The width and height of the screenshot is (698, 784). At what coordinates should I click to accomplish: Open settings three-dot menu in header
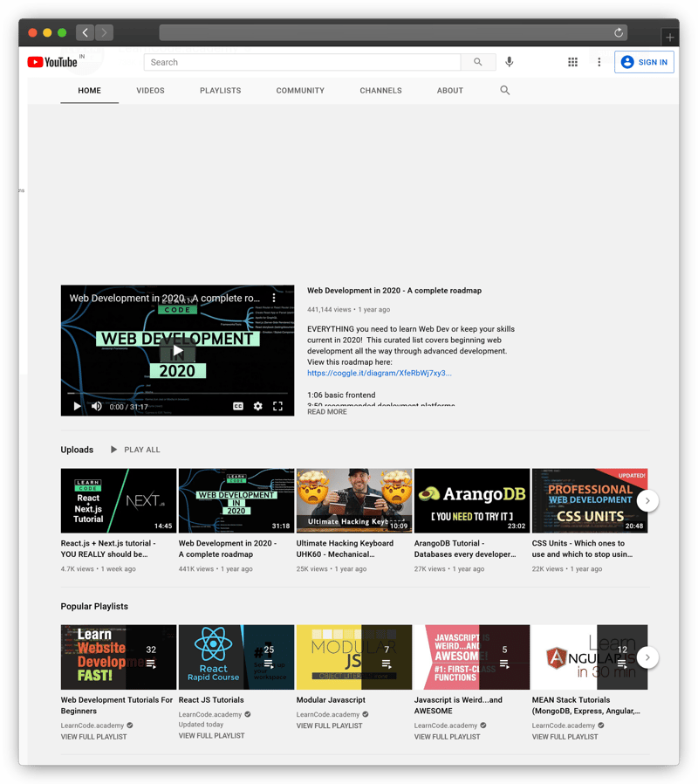pyautogui.click(x=599, y=62)
